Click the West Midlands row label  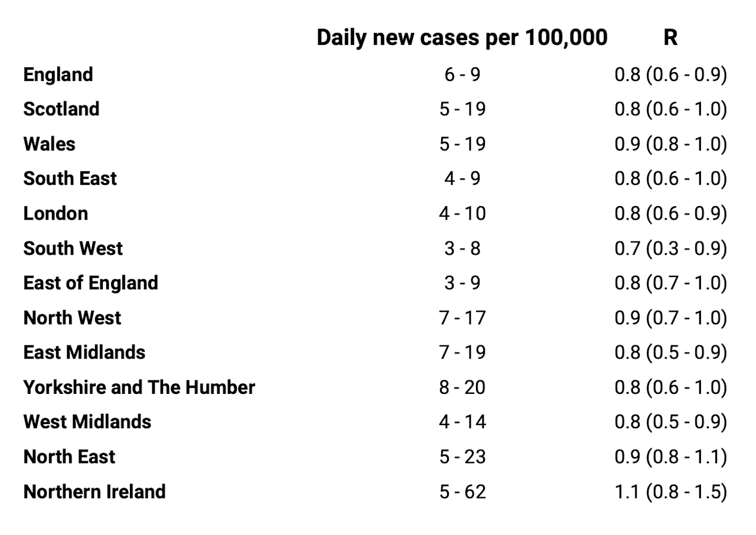point(87,422)
